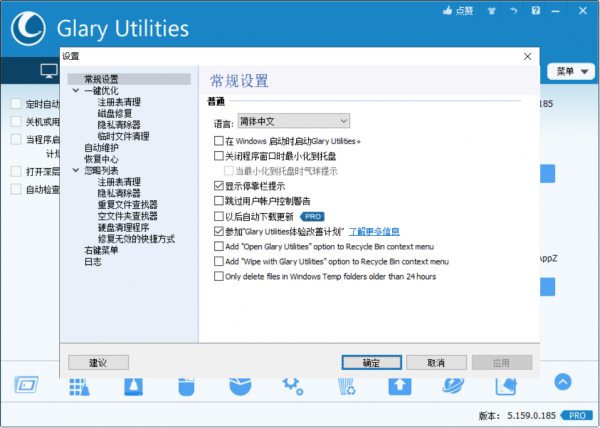Screen dimensions: 600x428
Task: Select 注册表清理 under 一键优化
Action: tap(119, 102)
